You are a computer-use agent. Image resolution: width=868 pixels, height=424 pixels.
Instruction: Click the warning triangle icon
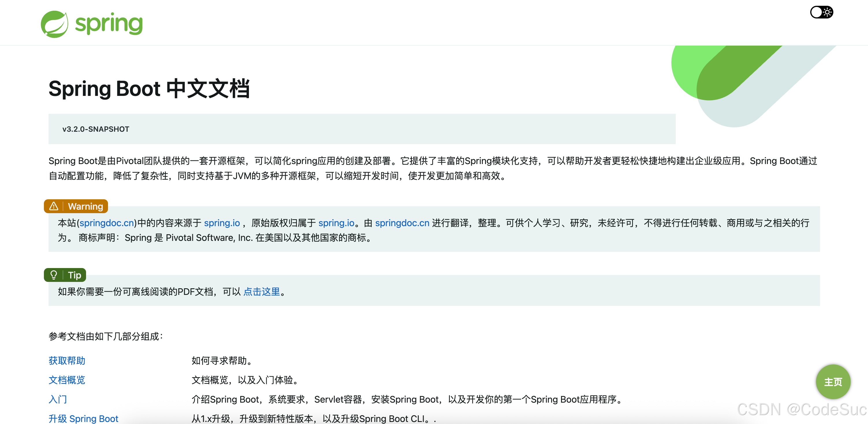pyautogui.click(x=54, y=206)
